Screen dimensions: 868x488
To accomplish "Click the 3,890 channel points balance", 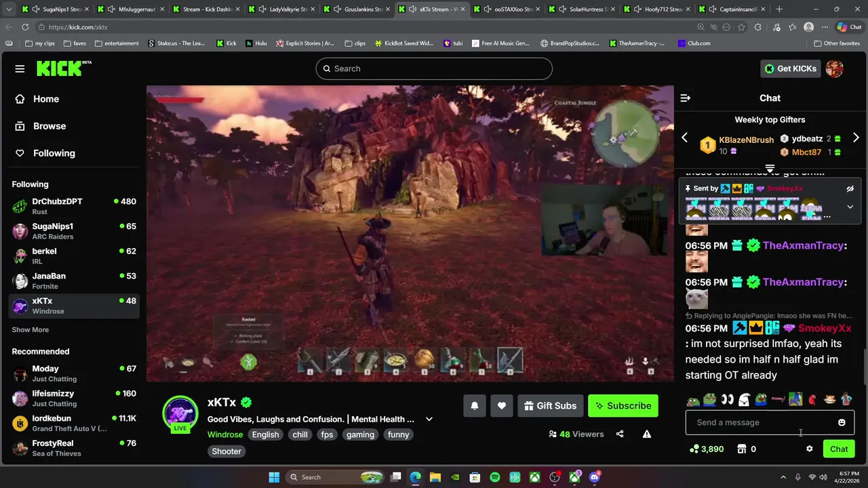I will (707, 449).
